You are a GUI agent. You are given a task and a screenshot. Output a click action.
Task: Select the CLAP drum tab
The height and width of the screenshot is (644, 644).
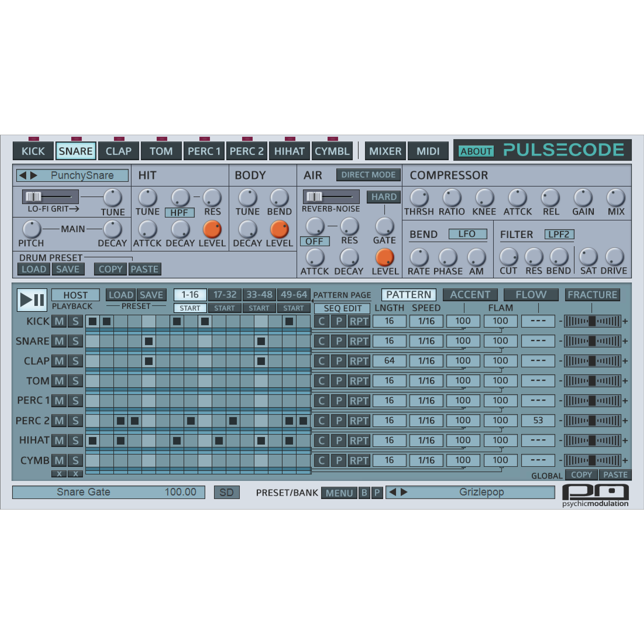click(119, 151)
